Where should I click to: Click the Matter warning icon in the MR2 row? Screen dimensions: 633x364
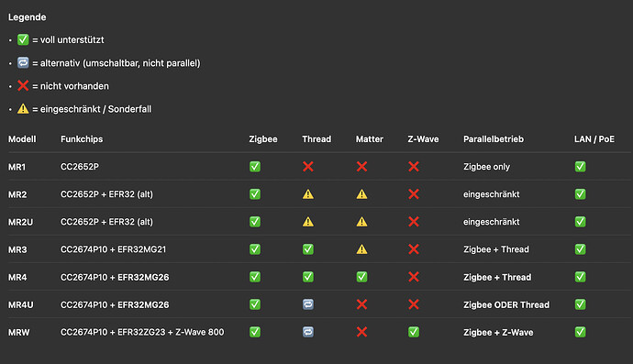pyautogui.click(x=361, y=194)
